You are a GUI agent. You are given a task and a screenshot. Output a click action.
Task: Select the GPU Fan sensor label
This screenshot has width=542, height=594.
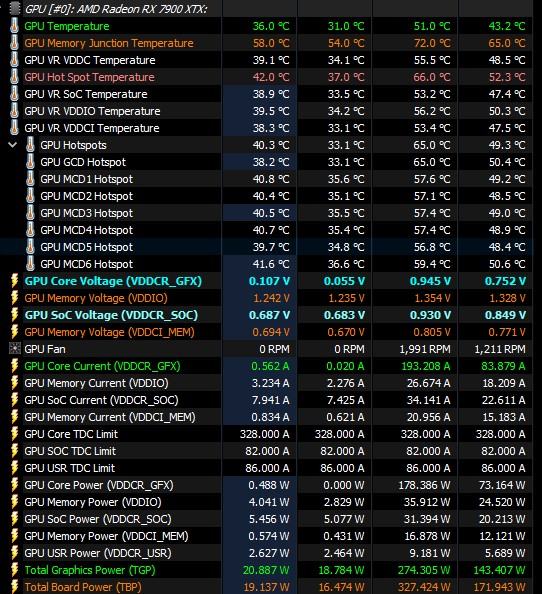tap(45, 349)
